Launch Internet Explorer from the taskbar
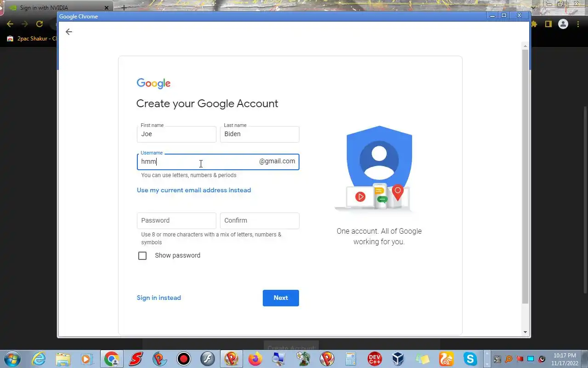 pyautogui.click(x=39, y=359)
